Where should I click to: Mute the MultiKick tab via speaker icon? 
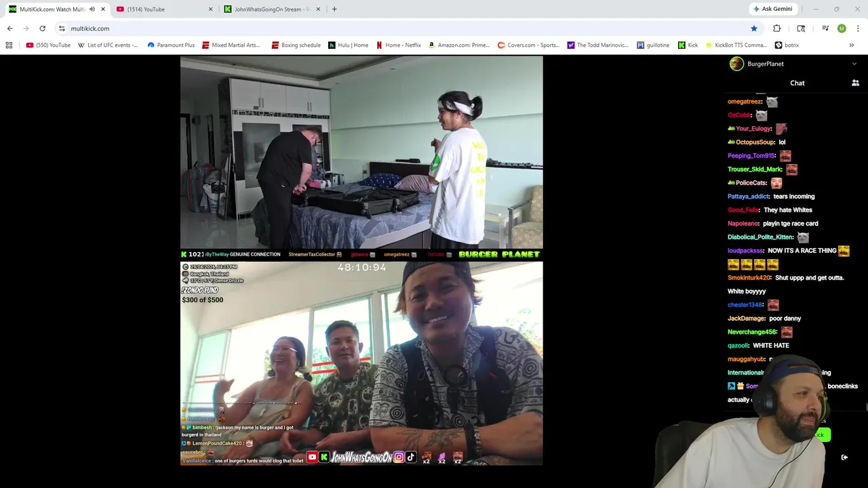coord(92,9)
